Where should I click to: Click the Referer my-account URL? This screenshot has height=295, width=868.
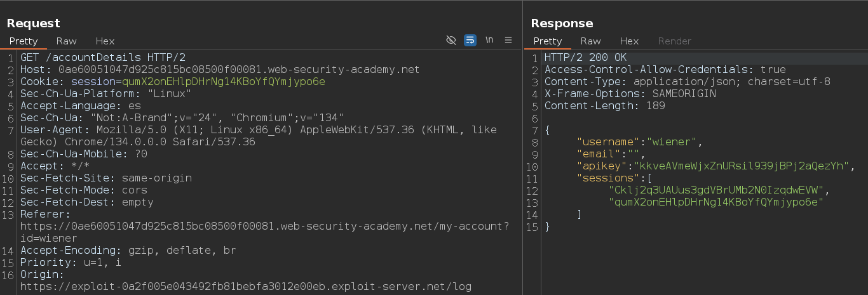pyautogui.click(x=264, y=226)
